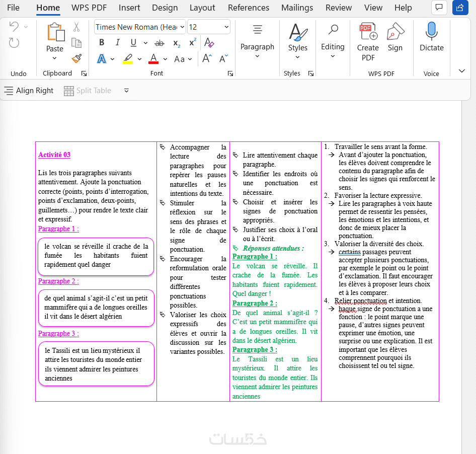Open the font name dropdown
This screenshot has width=476, height=454.
182,27
